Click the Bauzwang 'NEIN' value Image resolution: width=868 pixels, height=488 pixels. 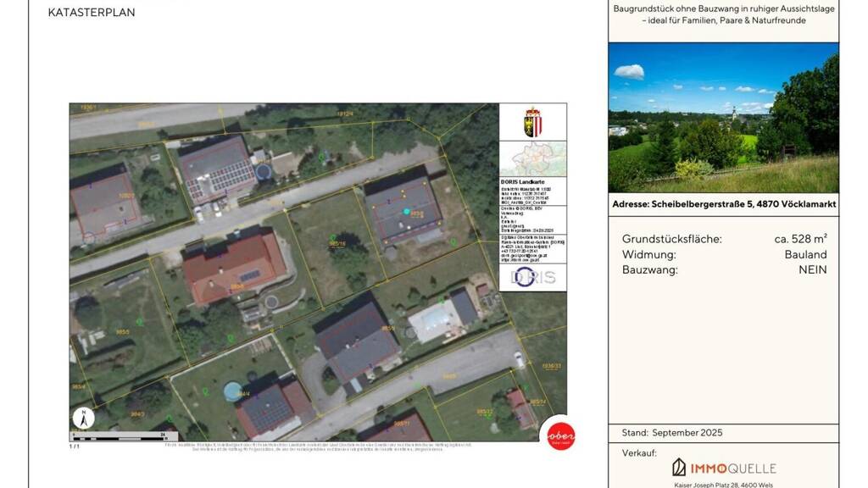[x=812, y=269]
